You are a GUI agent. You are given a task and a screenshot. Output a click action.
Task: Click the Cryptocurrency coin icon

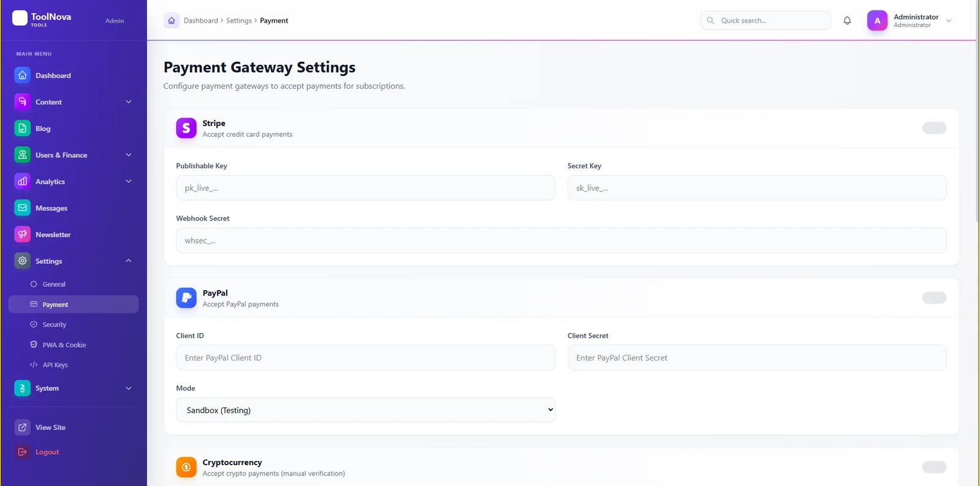(186, 467)
